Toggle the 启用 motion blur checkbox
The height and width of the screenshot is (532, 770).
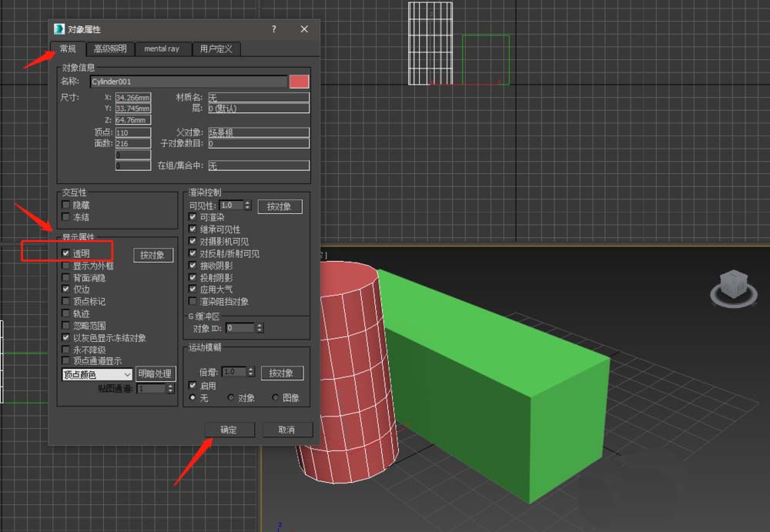192,386
